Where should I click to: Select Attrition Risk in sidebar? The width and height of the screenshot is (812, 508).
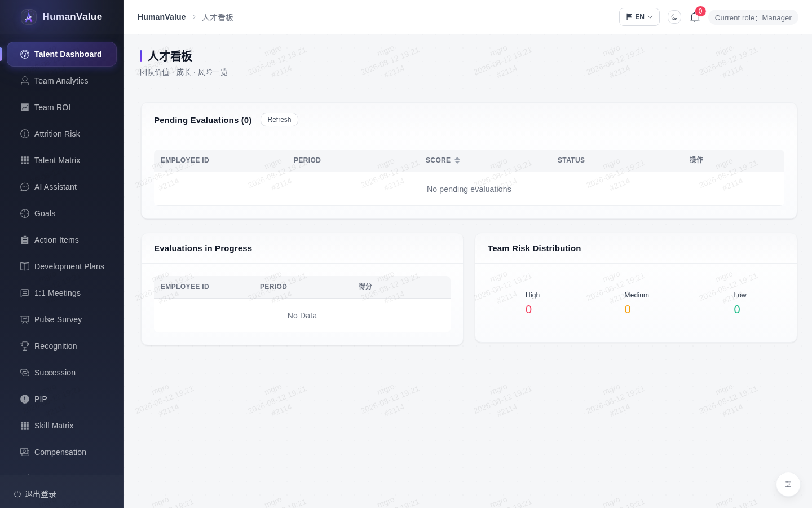(x=62, y=134)
